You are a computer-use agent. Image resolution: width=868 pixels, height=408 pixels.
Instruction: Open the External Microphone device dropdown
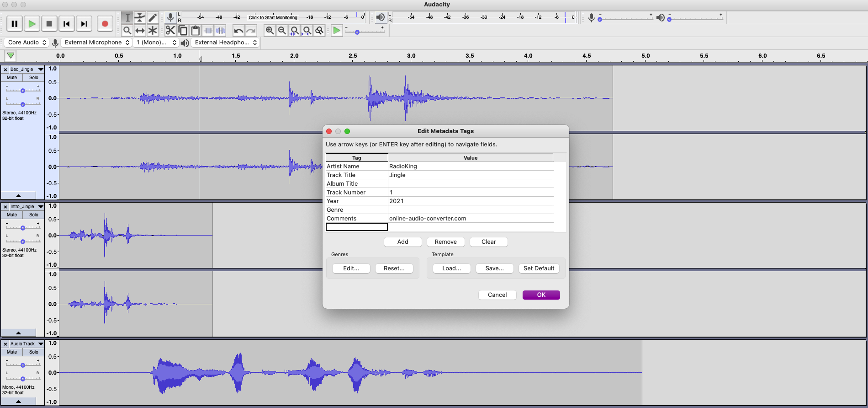pos(96,43)
